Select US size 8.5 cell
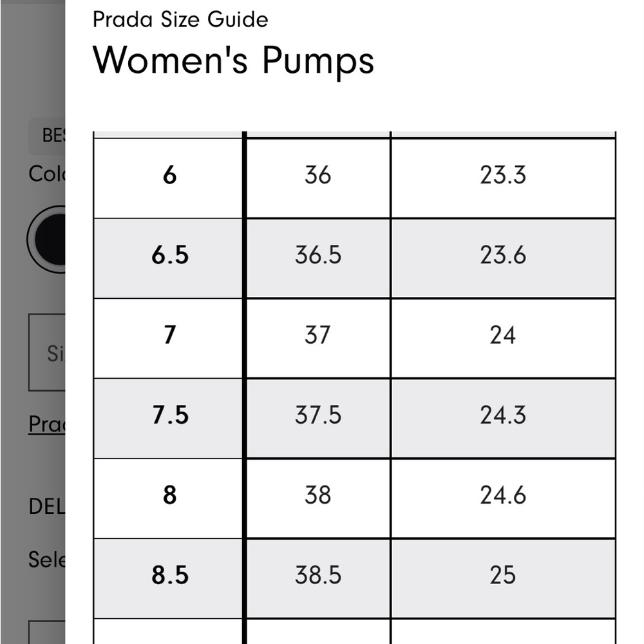This screenshot has width=644, height=644. click(x=168, y=578)
